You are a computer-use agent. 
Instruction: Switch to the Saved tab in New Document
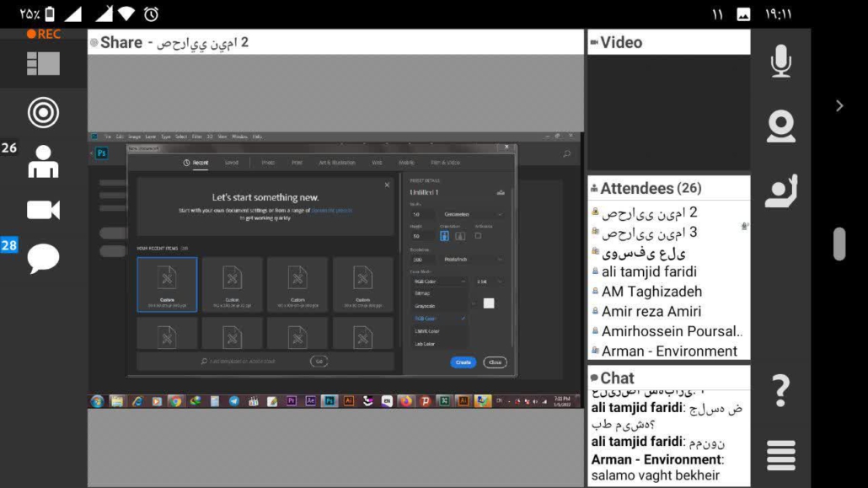[x=231, y=163]
